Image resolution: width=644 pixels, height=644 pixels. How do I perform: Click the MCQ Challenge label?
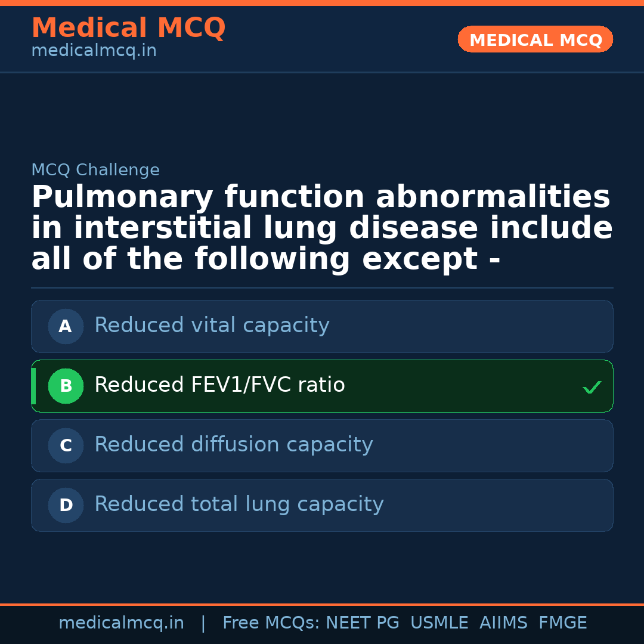click(95, 171)
